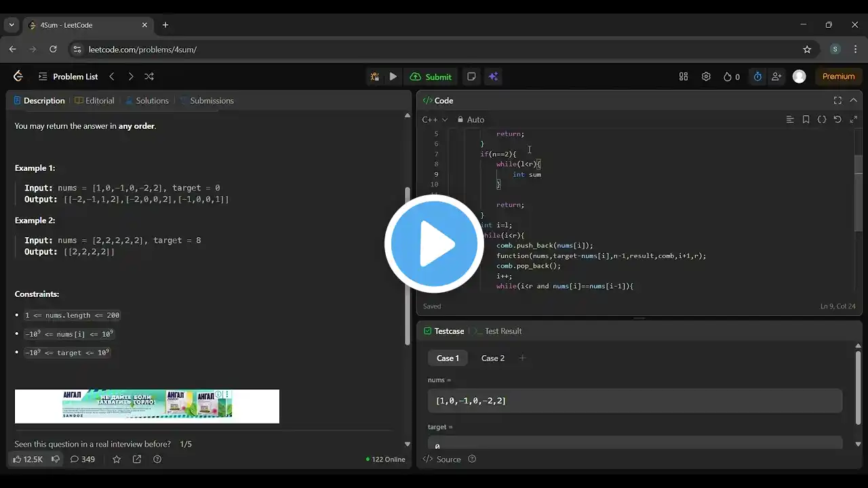
Task: Reset code with the undo arrow icon
Action: coord(837,119)
